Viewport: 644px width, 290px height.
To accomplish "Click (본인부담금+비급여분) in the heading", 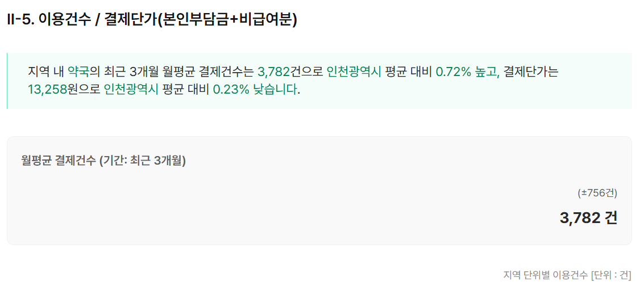I will point(228,19).
